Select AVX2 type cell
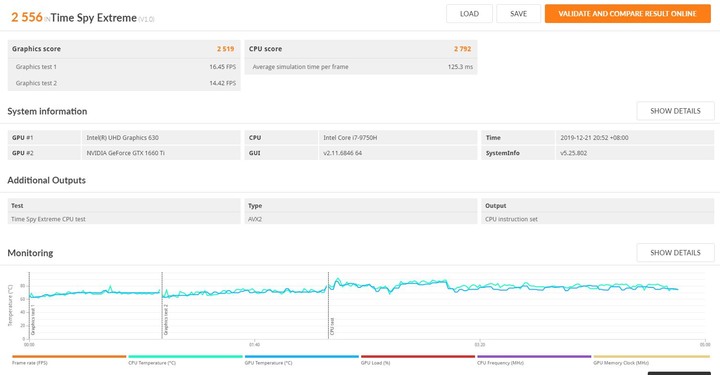This screenshot has height=375, width=720. click(x=360, y=219)
